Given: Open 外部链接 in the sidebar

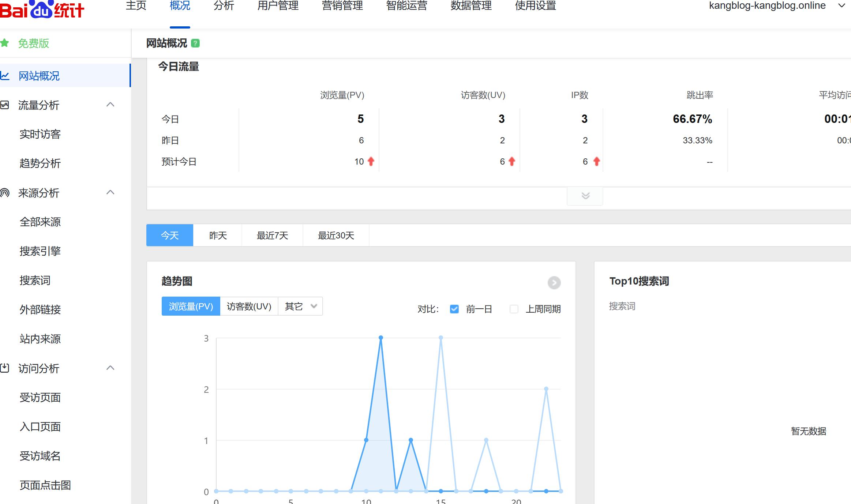Looking at the screenshot, I should pyautogui.click(x=40, y=310).
